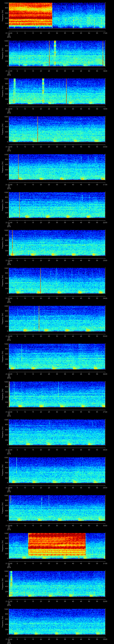This screenshot has width=114, height=644.
Task: Select the red spike near 25 s in 21:17 panel
Action: coord(49,54)
